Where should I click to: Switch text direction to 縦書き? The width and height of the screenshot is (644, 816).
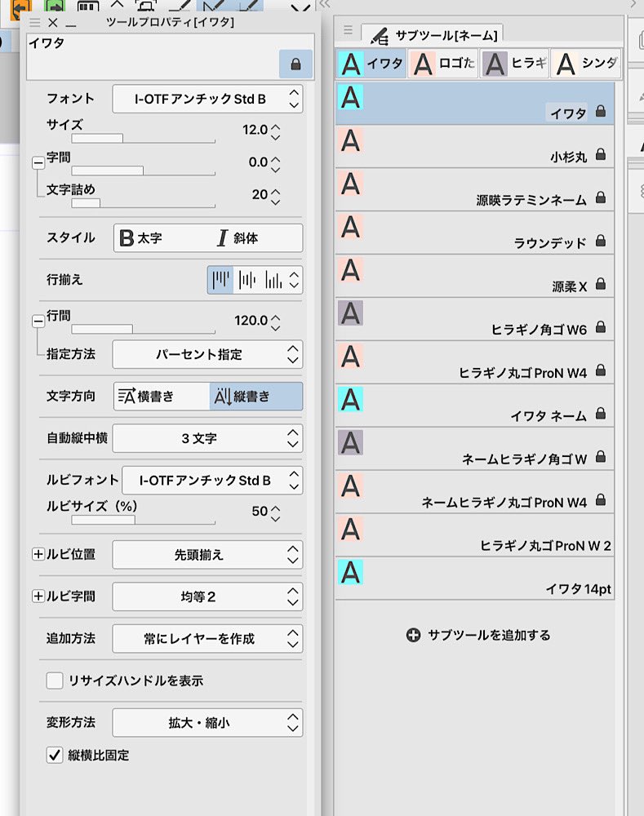[256, 397]
